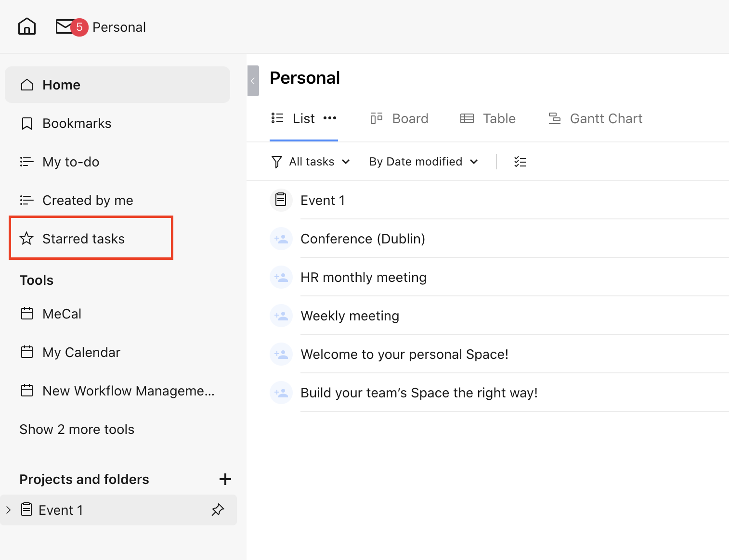Click Show 2 more tools link
Screen dimensions: 729x560
tap(77, 429)
